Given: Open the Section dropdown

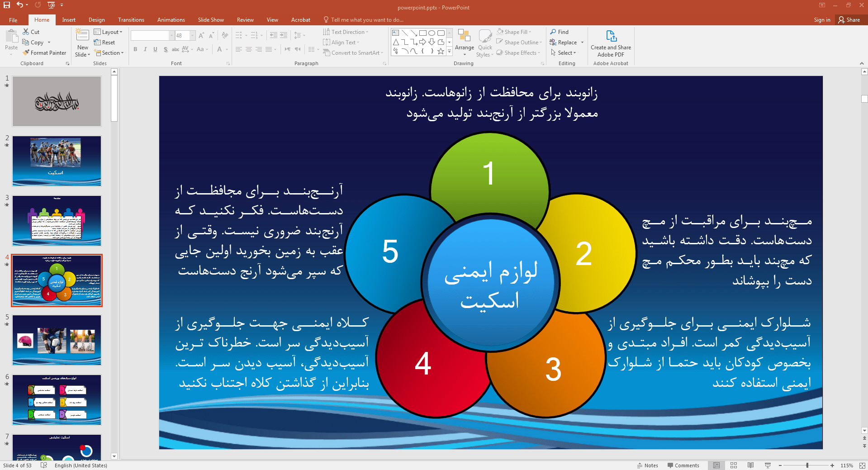Looking at the screenshot, I should coord(109,53).
